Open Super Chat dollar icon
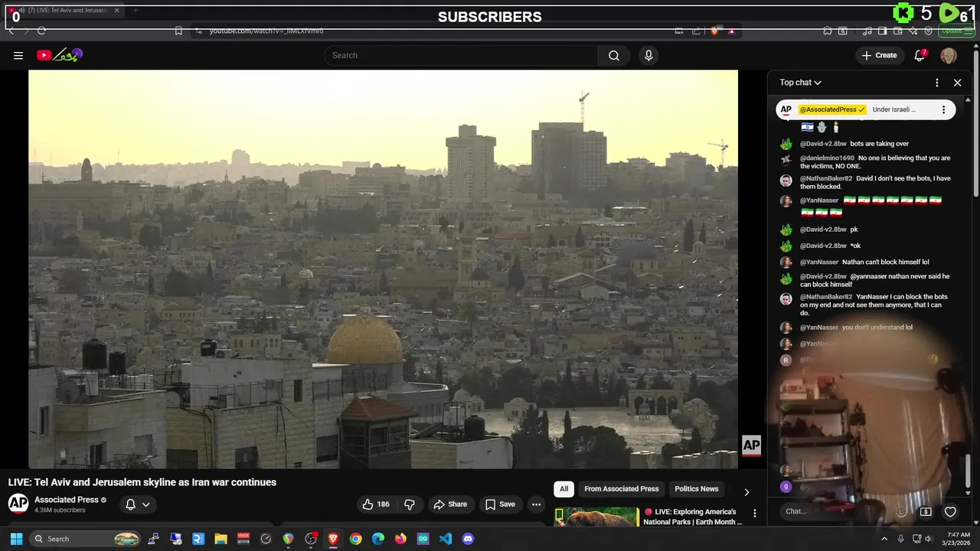This screenshot has width=980, height=551. 926,511
